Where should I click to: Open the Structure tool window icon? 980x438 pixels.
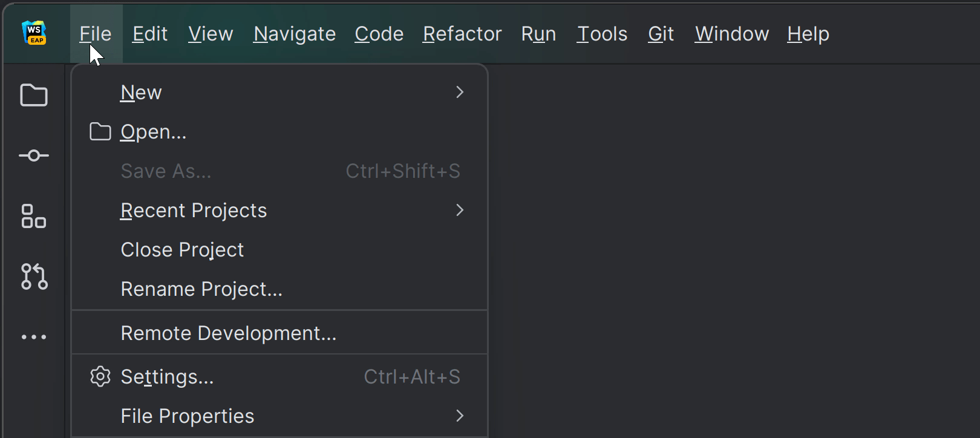(34, 216)
